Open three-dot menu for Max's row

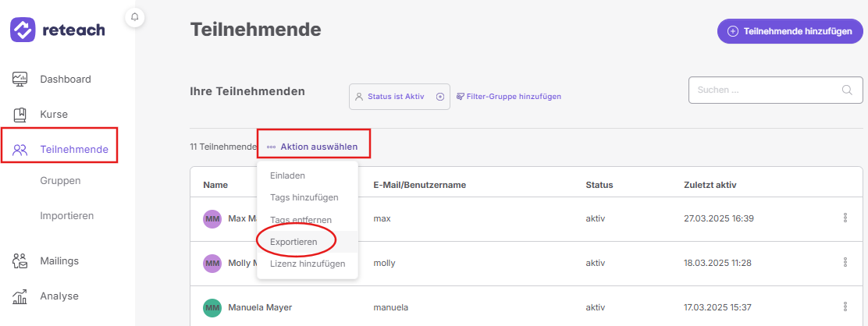click(x=845, y=218)
